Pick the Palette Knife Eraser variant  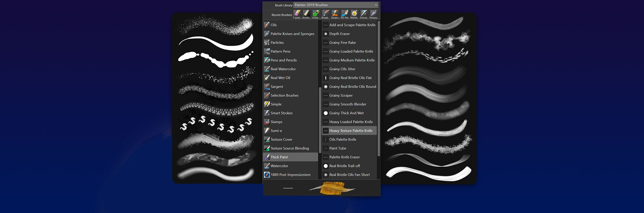pyautogui.click(x=349, y=157)
